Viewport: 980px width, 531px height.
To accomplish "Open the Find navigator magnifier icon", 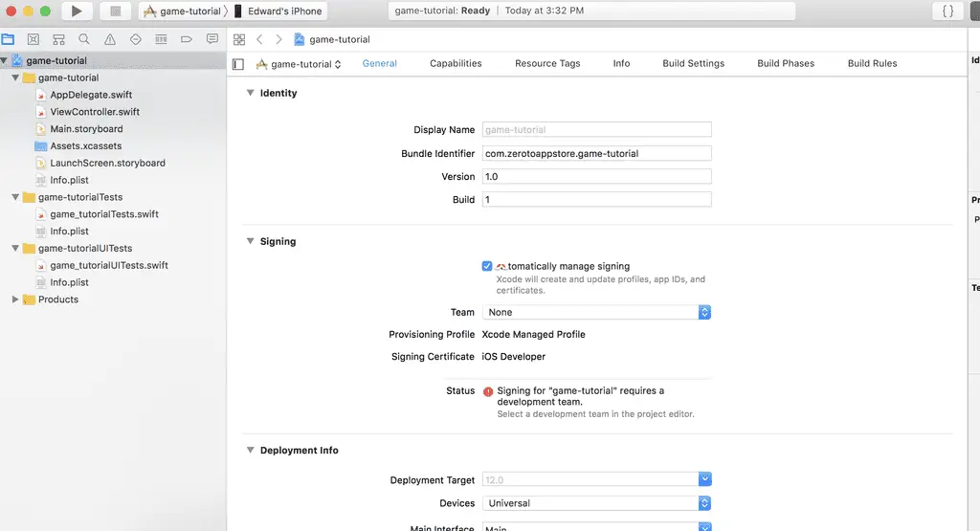I will pyautogui.click(x=84, y=39).
